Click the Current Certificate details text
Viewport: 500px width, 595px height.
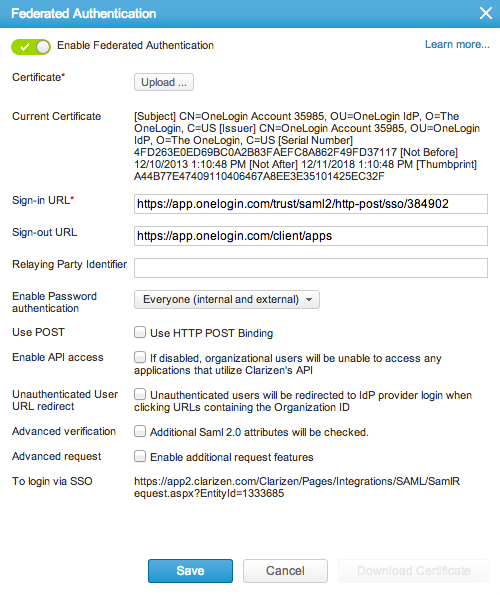click(x=307, y=146)
